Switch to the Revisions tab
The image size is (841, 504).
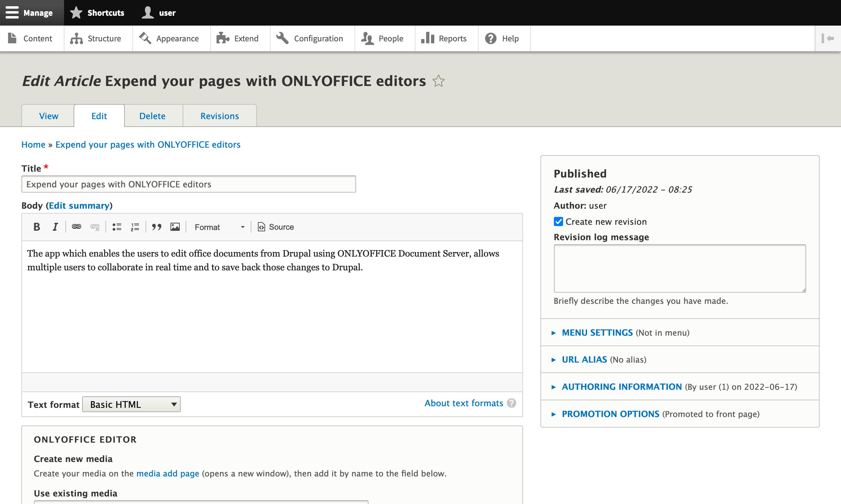219,116
